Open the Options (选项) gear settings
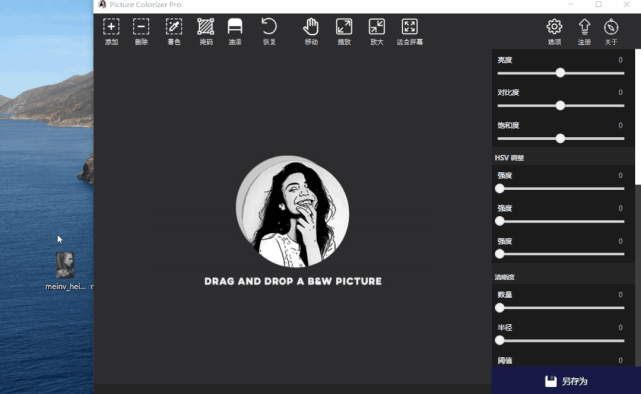641x394 pixels. (x=554, y=31)
